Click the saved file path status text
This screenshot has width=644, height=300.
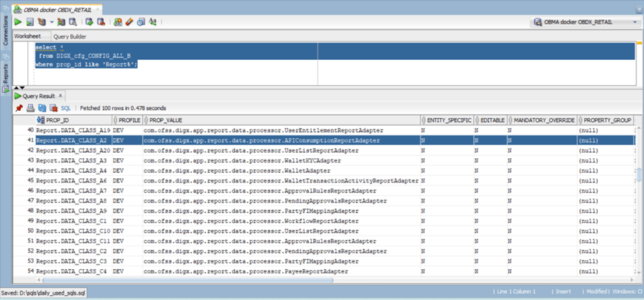(x=43, y=293)
